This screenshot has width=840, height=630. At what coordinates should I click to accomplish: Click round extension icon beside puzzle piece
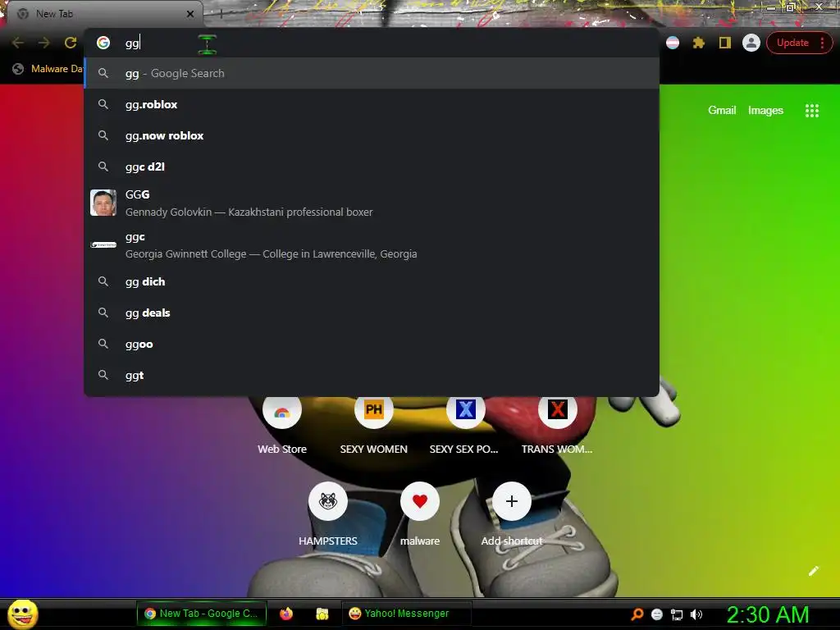pyautogui.click(x=673, y=43)
